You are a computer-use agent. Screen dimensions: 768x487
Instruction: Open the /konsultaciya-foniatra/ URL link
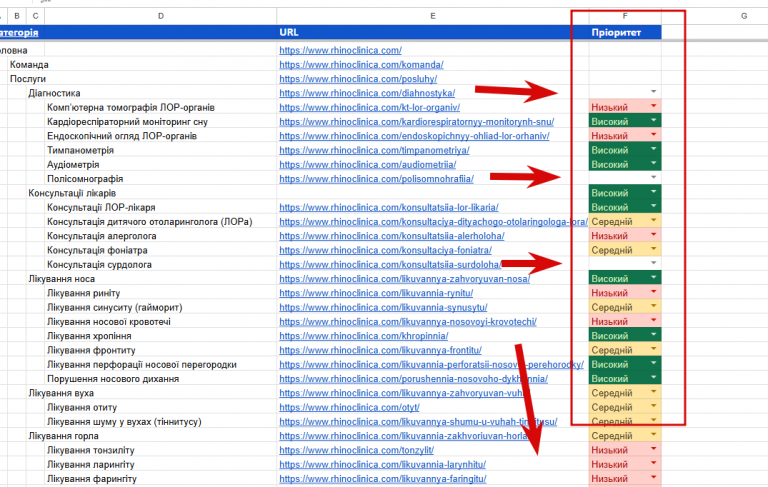click(x=385, y=250)
